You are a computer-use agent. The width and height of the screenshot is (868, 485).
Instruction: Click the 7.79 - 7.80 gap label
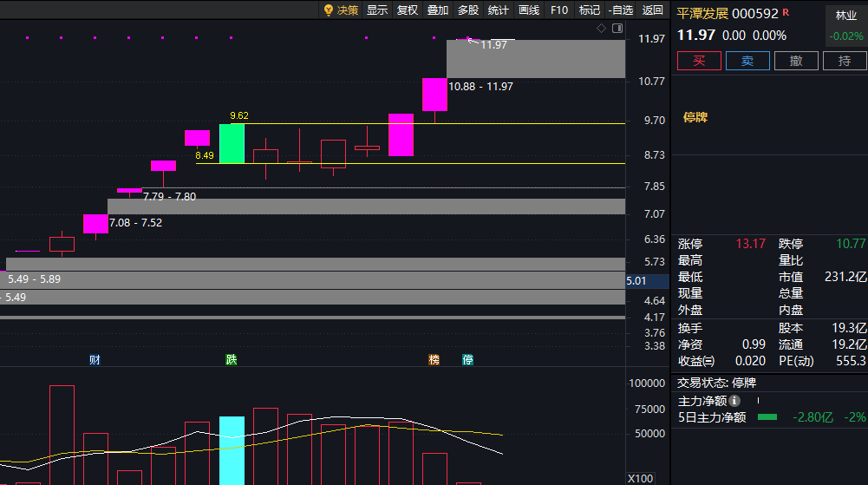(169, 197)
